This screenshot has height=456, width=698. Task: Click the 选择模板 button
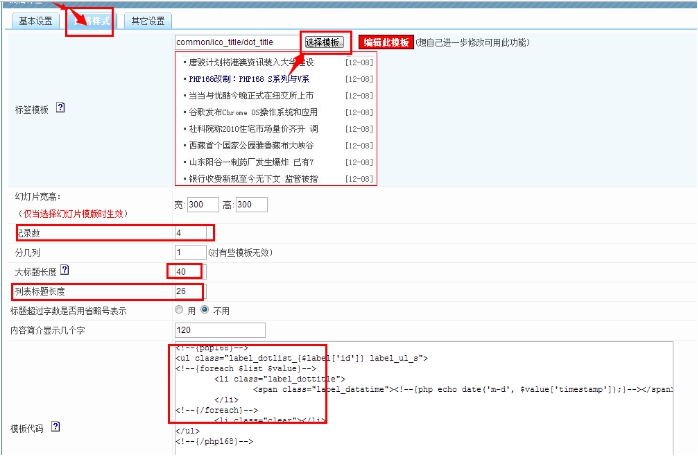pyautogui.click(x=324, y=43)
